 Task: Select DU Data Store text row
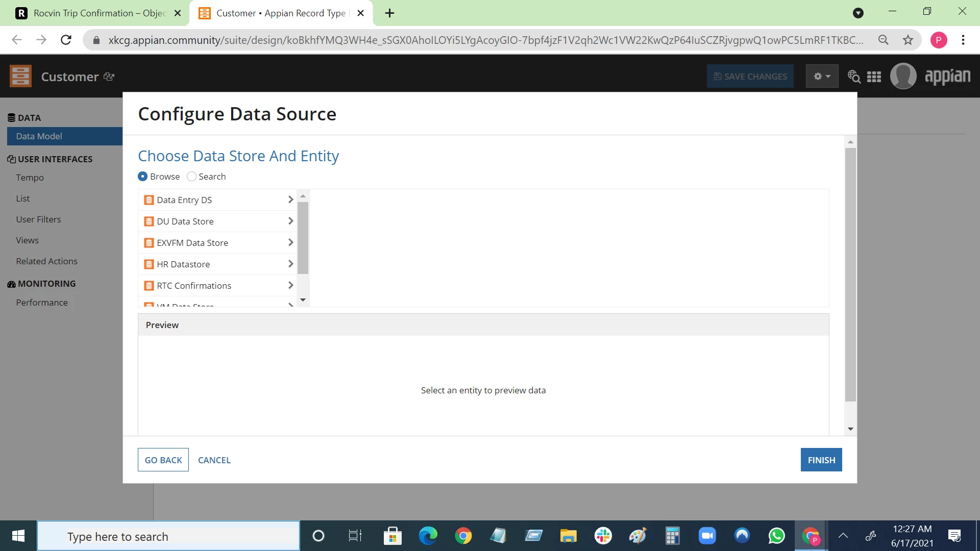217,221
